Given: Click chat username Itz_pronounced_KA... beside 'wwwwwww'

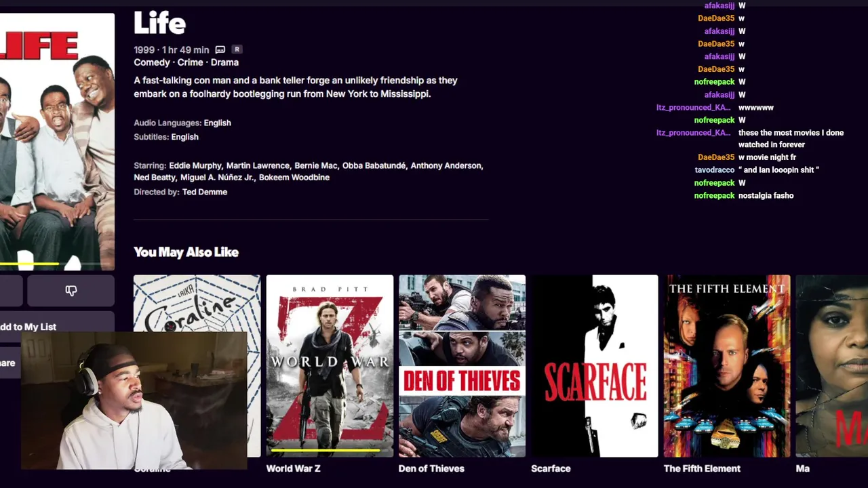Looking at the screenshot, I should coord(693,107).
